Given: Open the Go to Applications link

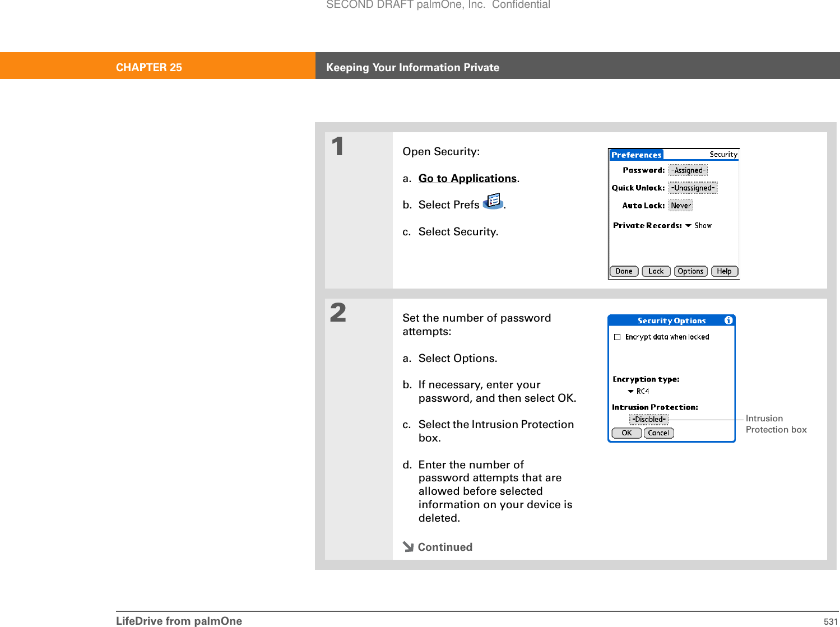Looking at the screenshot, I should [x=467, y=178].
